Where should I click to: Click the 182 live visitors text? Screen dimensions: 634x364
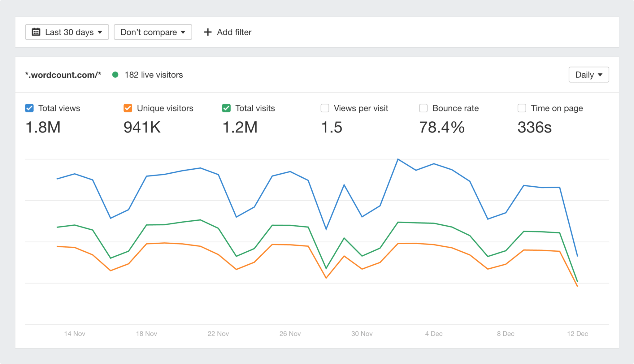point(154,75)
